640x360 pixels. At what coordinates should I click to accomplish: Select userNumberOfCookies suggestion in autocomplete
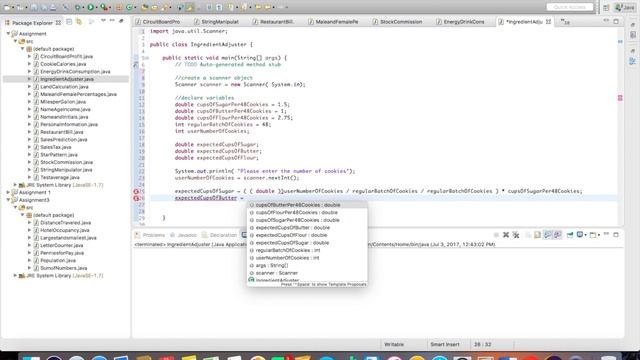307,258
